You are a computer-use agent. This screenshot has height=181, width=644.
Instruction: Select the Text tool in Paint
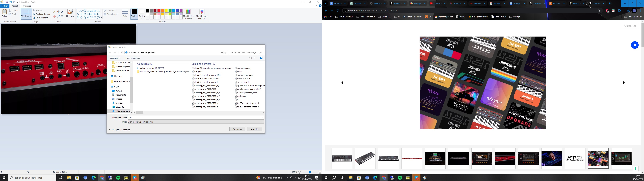coord(62,12)
